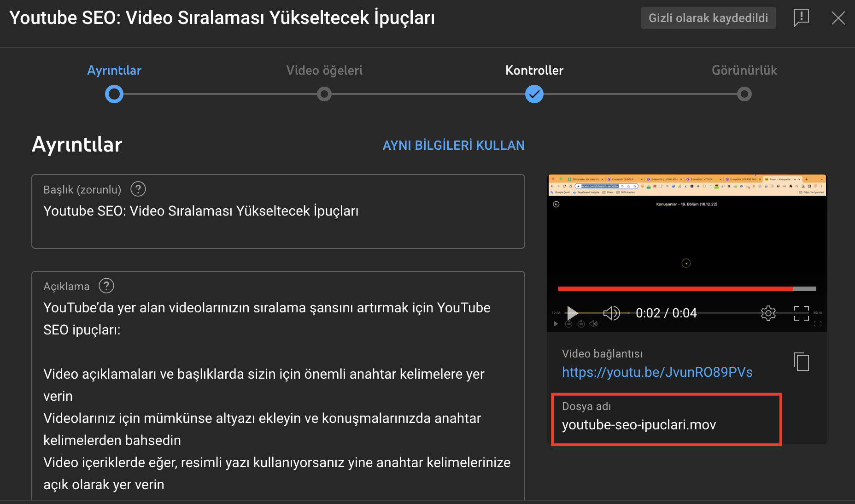Click the Kontroller checkmark step marker
Image resolution: width=855 pixels, height=504 pixels.
[x=534, y=94]
